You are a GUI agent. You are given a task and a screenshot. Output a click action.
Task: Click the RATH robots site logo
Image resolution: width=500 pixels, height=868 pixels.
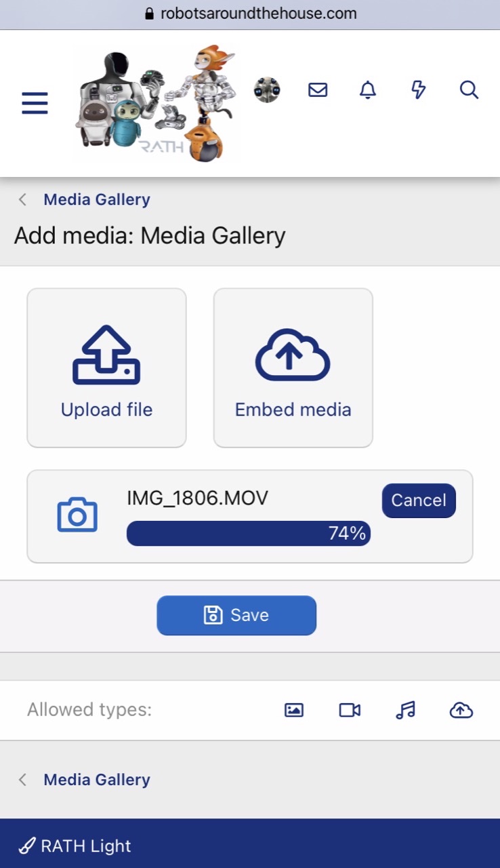point(157,103)
